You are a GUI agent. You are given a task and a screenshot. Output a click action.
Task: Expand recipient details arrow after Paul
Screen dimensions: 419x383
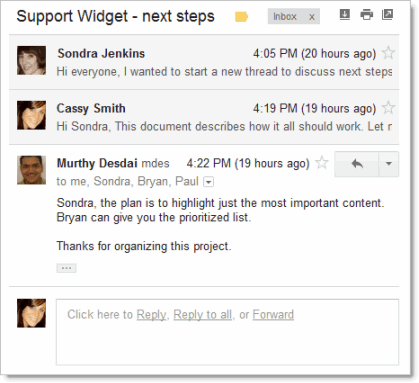pyautogui.click(x=209, y=182)
